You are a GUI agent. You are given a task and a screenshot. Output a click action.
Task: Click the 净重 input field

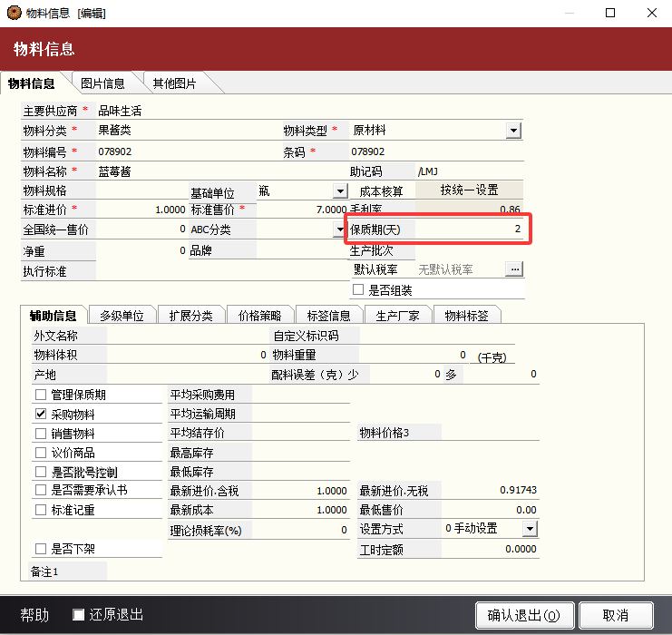click(x=141, y=250)
